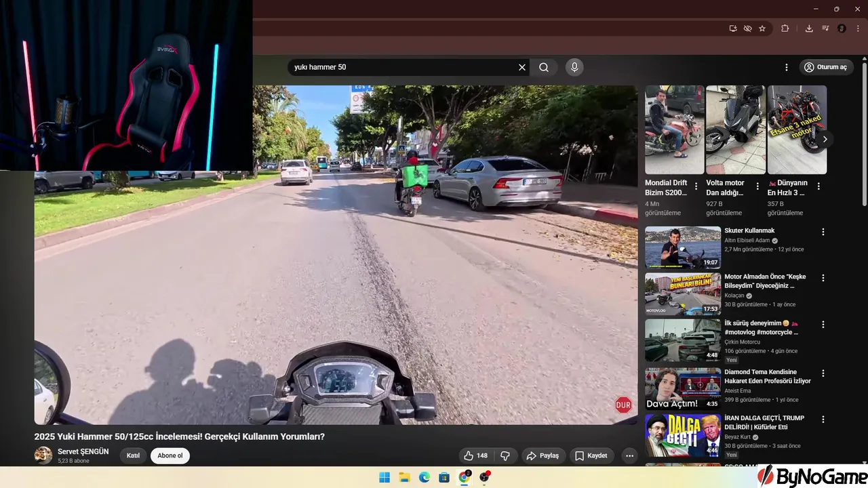
Task: Open the Windows Start menu
Action: (x=384, y=477)
